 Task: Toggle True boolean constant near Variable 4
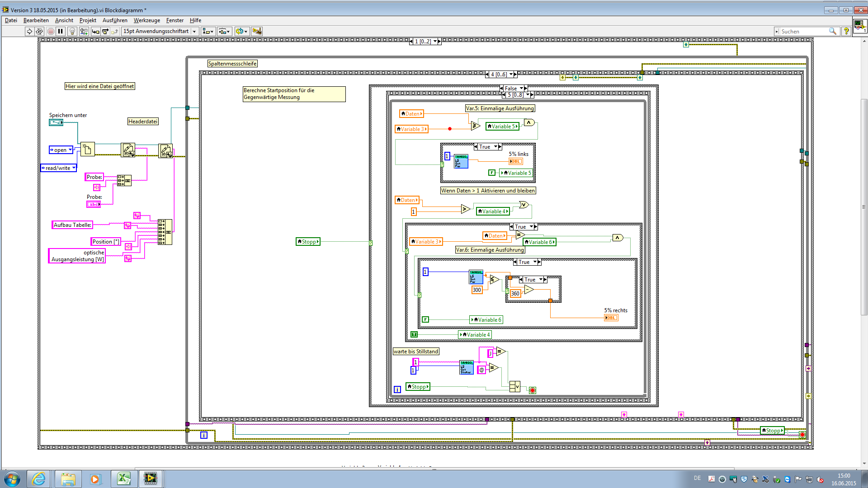pos(414,334)
